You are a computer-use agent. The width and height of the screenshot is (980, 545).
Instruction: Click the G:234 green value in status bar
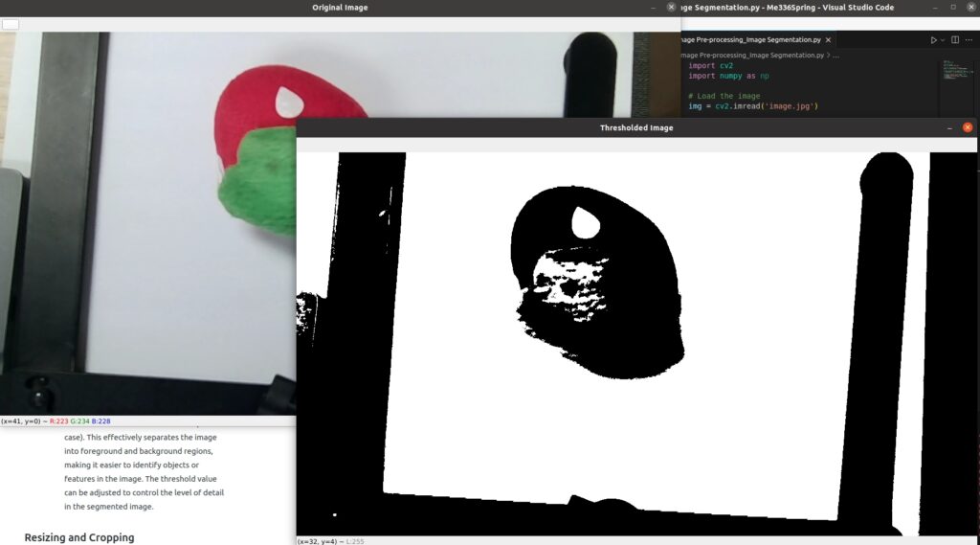(80, 421)
